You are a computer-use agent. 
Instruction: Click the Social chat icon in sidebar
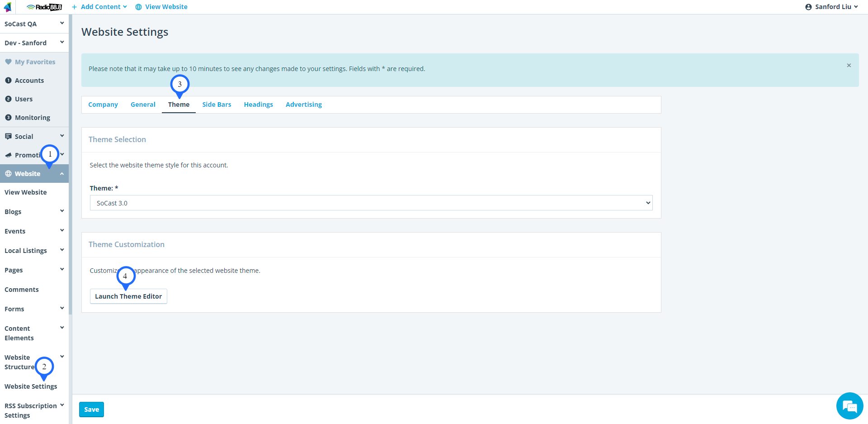[x=8, y=137]
